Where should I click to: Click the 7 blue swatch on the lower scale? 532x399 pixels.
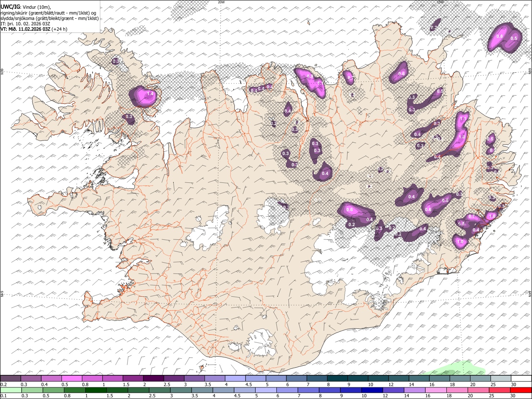click(x=308, y=390)
